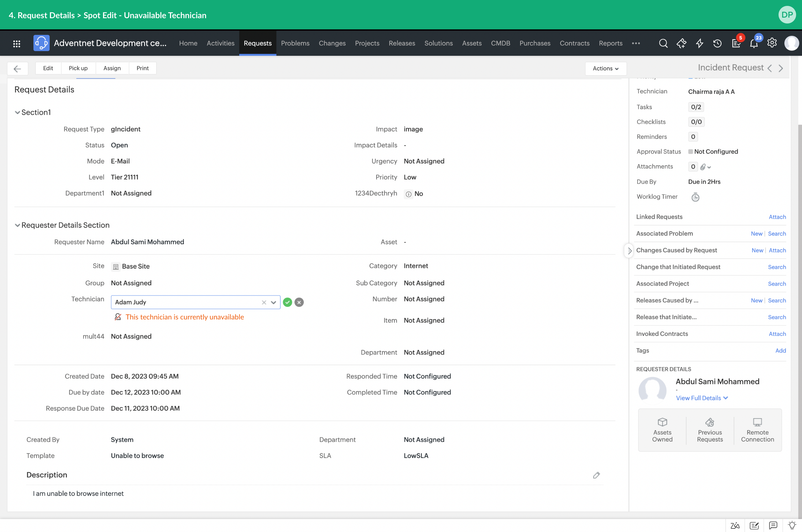The height and width of the screenshot is (532, 802).
Task: Switch to the Problems tab
Action: (x=295, y=43)
